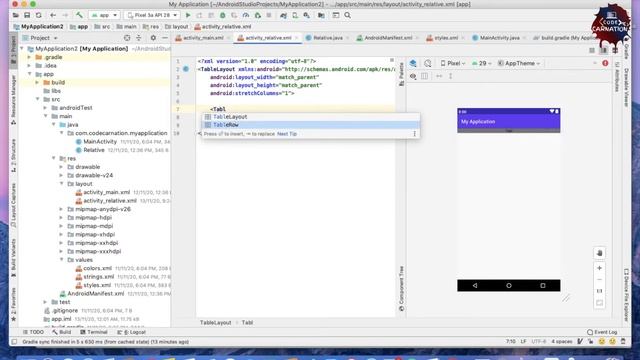The image size is (640, 360).
Task: Switch to Split view mode icon
Action: point(604,50)
